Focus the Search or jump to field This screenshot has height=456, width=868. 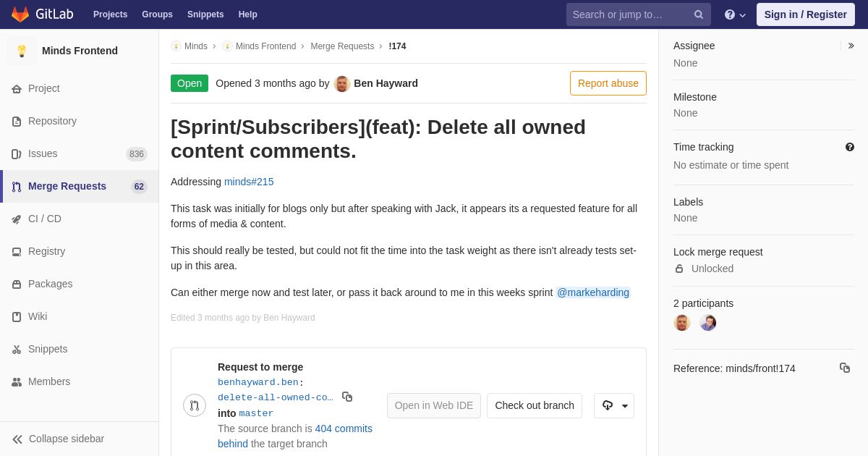[629, 14]
